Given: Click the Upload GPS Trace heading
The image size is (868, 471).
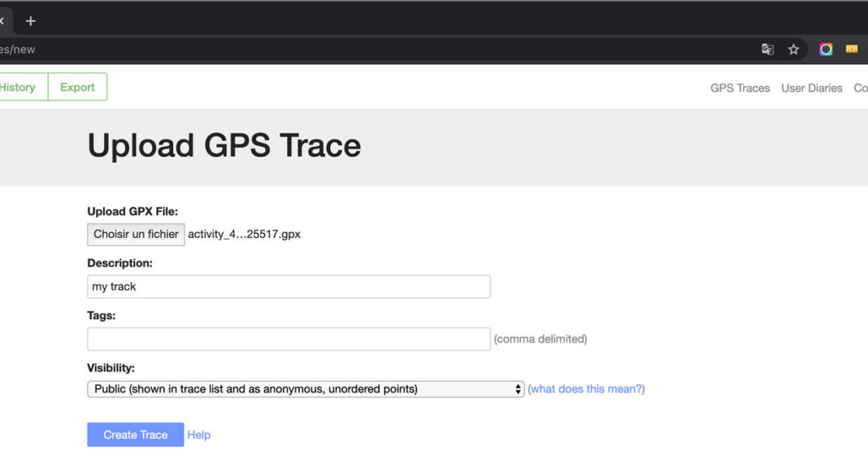Looking at the screenshot, I should pyautogui.click(x=224, y=145).
